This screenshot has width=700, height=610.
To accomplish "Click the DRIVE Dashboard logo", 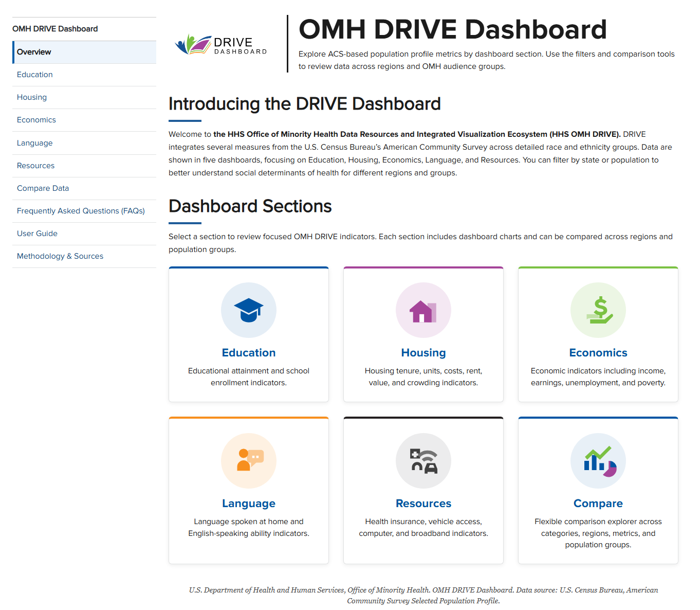I will pos(221,45).
